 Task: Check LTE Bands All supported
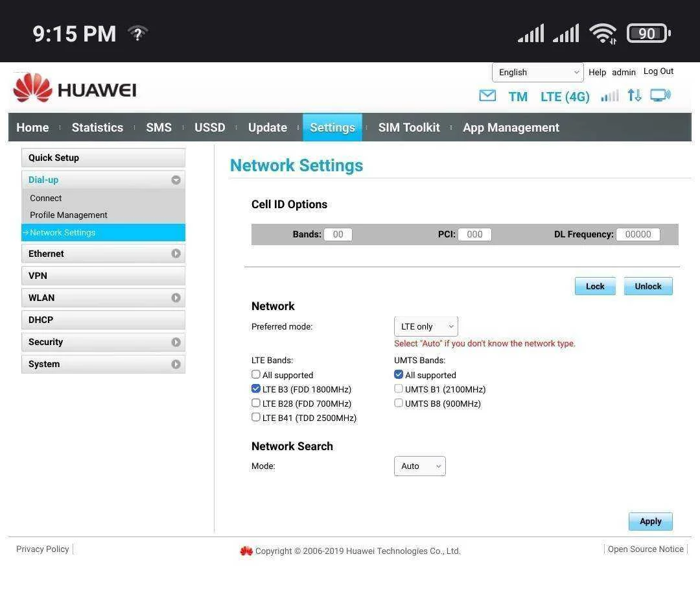[x=256, y=374]
